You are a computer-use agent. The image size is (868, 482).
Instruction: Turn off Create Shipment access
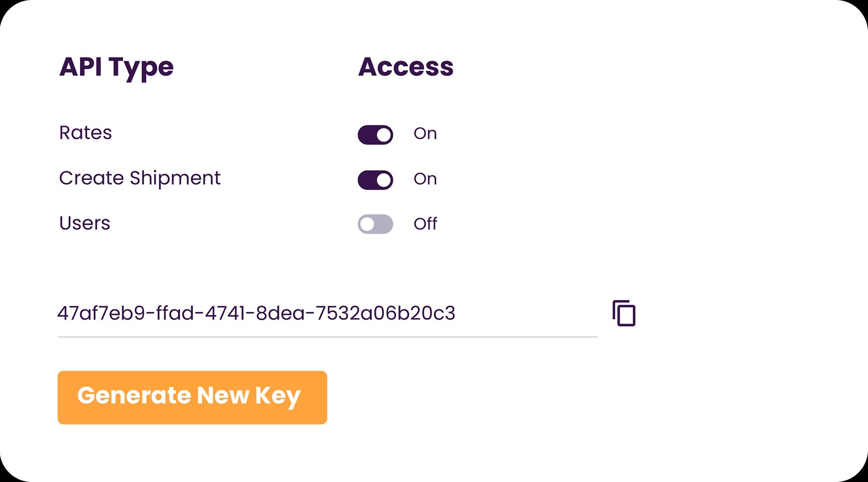[375, 180]
